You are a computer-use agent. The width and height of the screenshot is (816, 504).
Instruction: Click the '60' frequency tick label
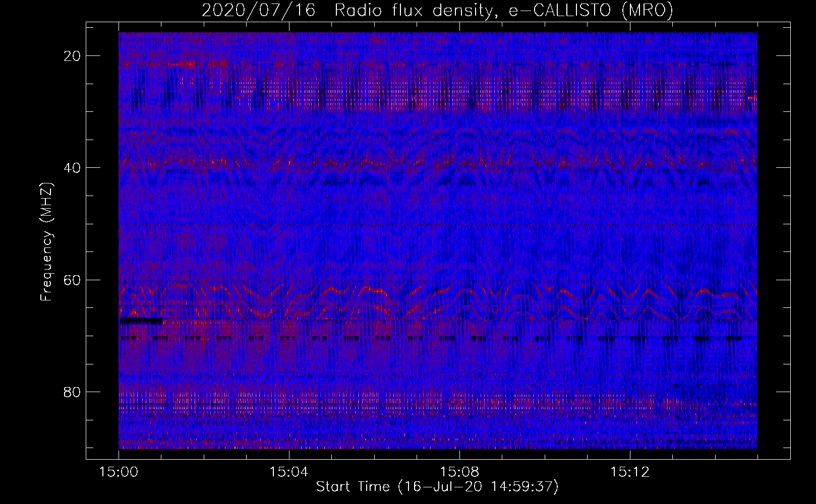tap(73, 280)
